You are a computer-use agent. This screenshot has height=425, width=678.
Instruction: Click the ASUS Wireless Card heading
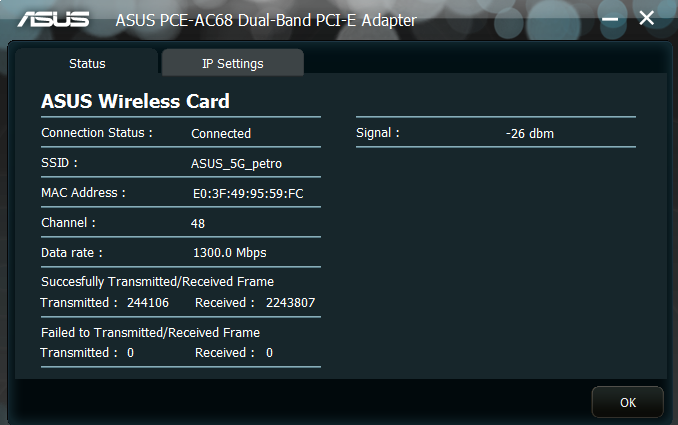click(135, 101)
